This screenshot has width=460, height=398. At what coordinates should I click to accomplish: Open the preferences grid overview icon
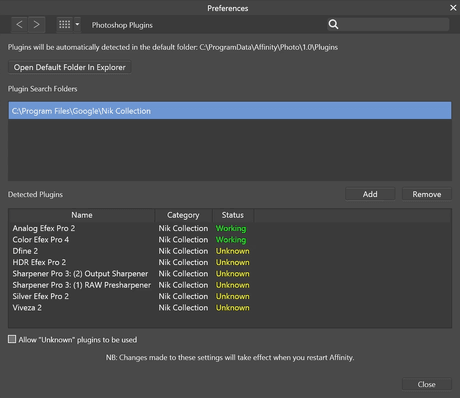pyautogui.click(x=65, y=25)
